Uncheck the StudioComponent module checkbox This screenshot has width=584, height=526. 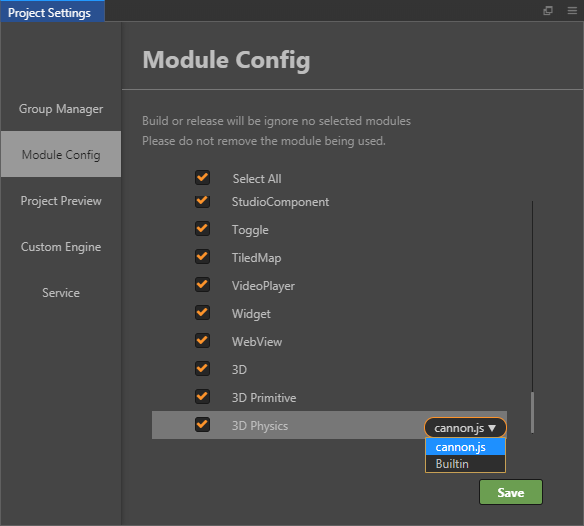point(202,201)
